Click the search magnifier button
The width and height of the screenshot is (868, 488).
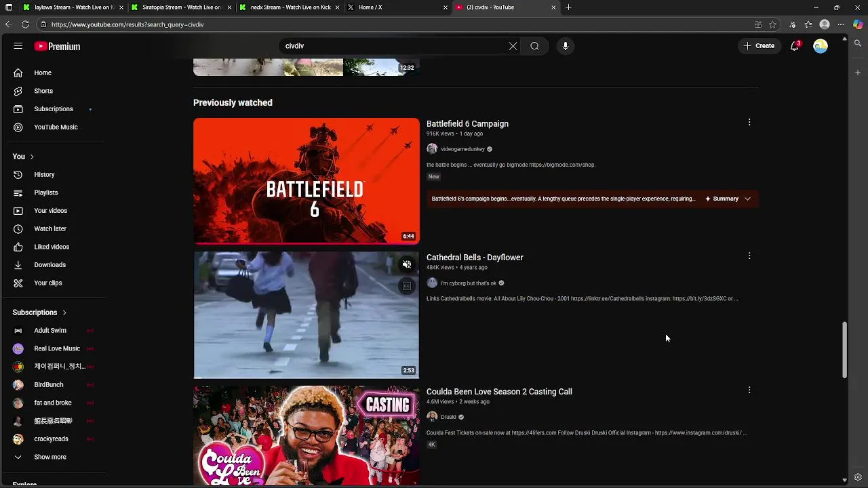(x=534, y=46)
